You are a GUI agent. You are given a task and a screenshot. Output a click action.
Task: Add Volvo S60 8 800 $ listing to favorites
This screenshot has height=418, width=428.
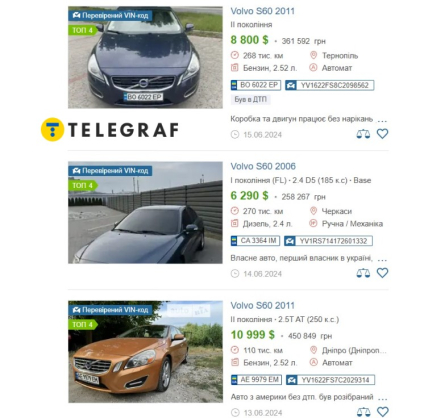coord(382,134)
